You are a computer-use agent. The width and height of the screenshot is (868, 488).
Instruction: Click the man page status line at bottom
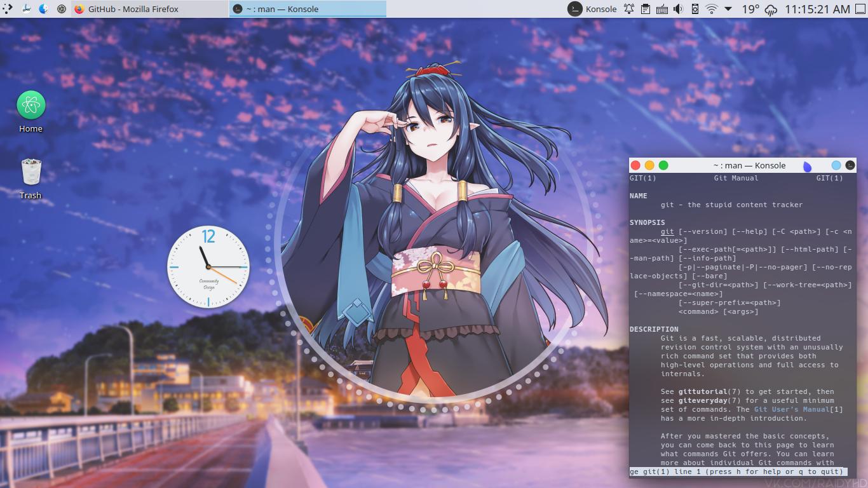[x=739, y=471]
